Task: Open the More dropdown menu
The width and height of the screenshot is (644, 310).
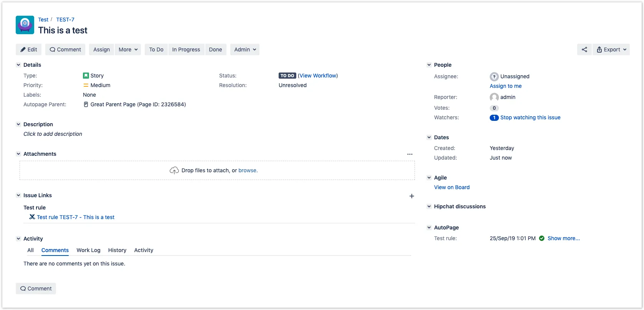Action: pyautogui.click(x=128, y=49)
